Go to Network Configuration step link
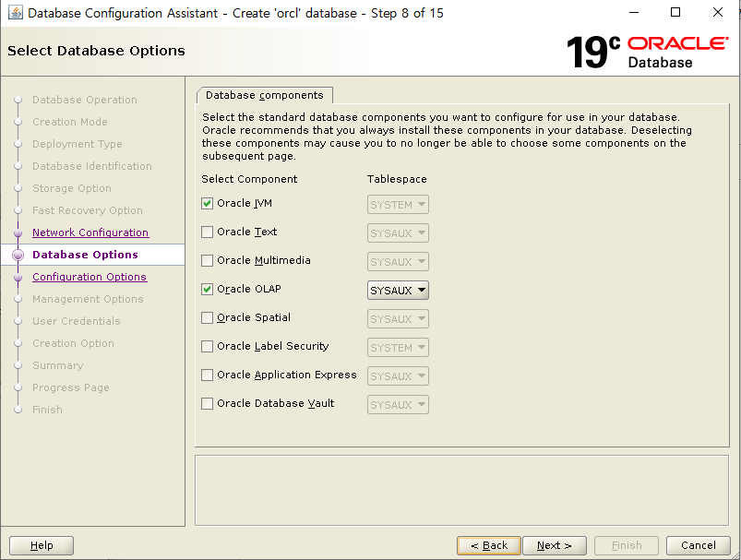 (x=90, y=232)
